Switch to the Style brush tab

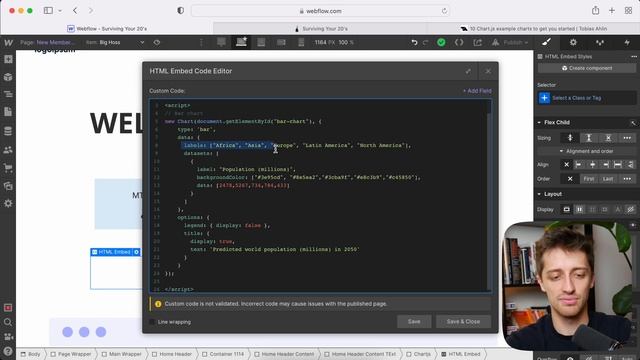pos(547,42)
